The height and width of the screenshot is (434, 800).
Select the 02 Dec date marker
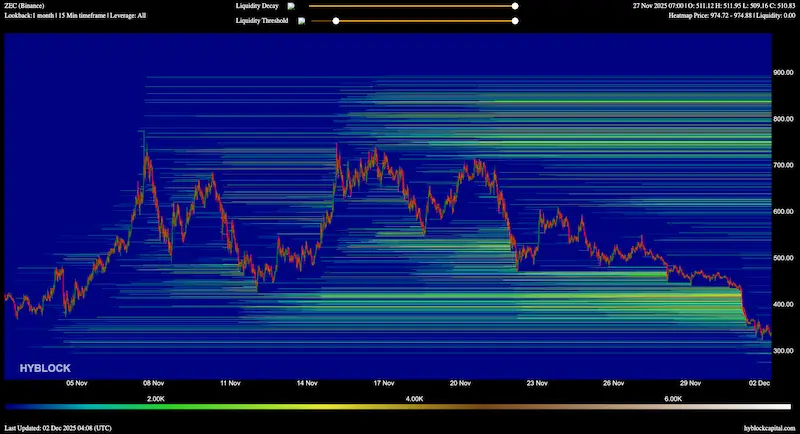click(x=758, y=382)
